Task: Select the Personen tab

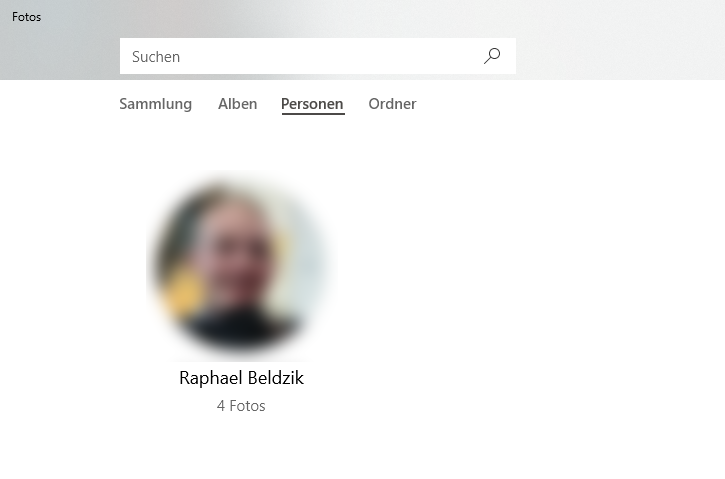Action: click(x=312, y=104)
